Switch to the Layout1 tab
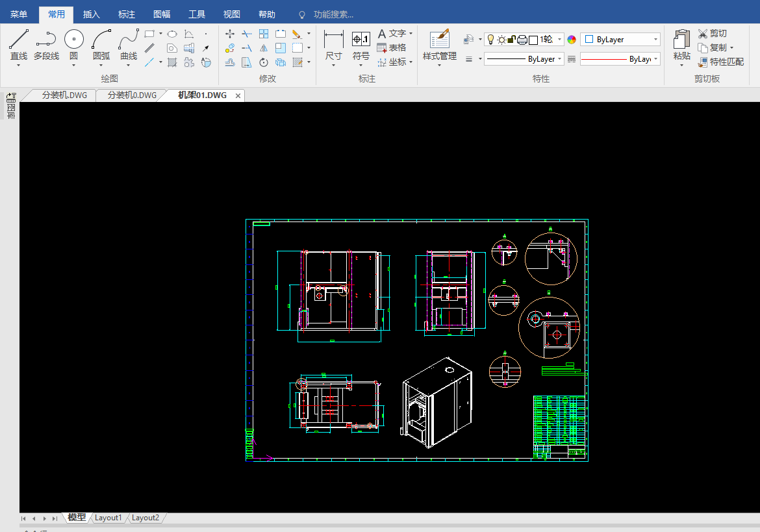The image size is (760, 532). 108,518
